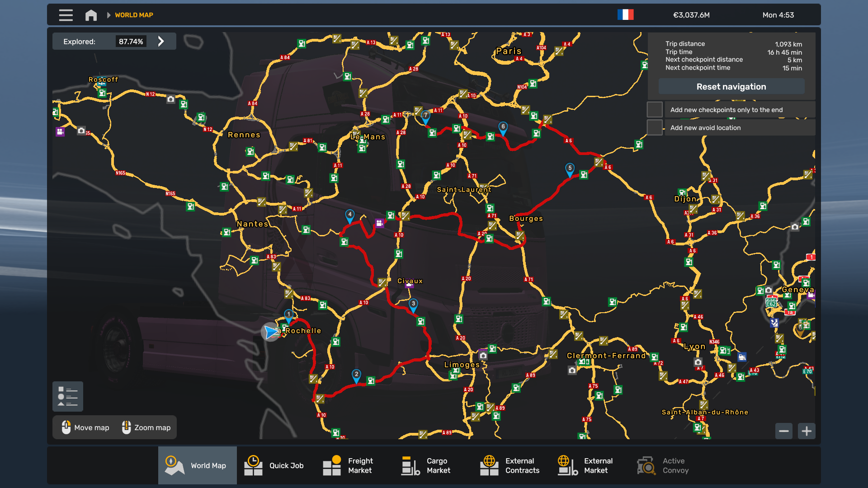Select checkpoint marker 3 south of Civaux
This screenshot has width=868, height=488.
click(413, 305)
